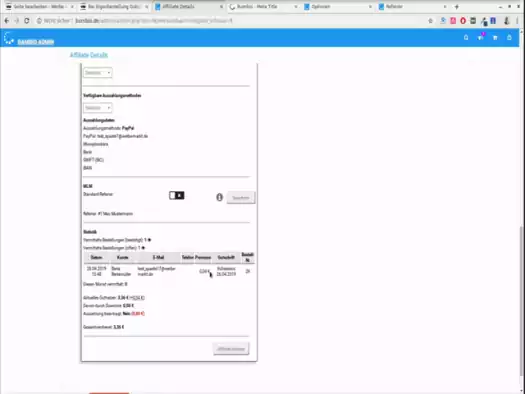Open the home icon in blue header

pos(466,37)
